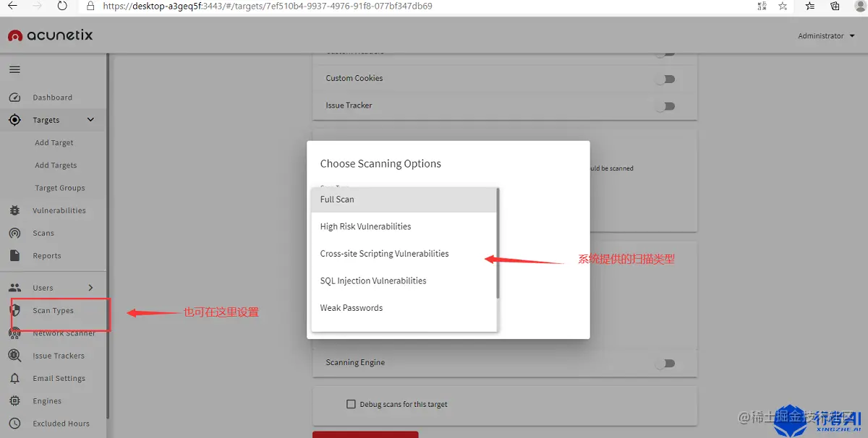Screen dimensions: 868x438
Task: Open Network Scanner in sidebar
Action: click(64, 333)
